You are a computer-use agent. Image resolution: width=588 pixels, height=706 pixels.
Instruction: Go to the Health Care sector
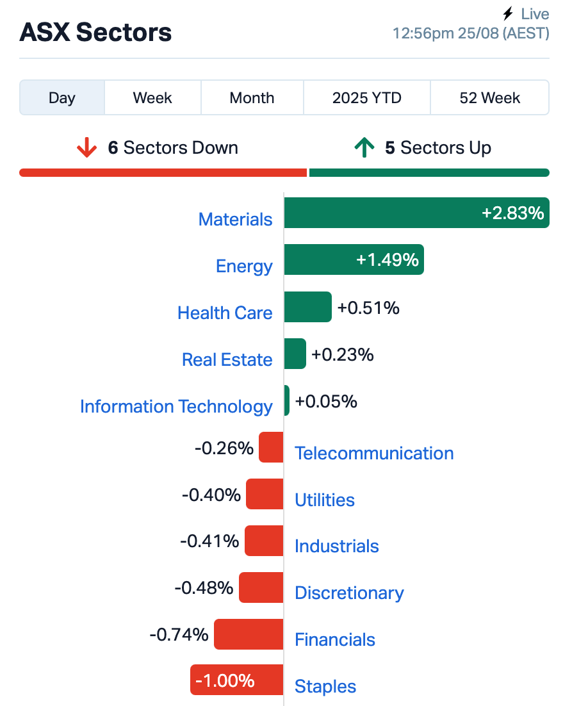tap(225, 313)
